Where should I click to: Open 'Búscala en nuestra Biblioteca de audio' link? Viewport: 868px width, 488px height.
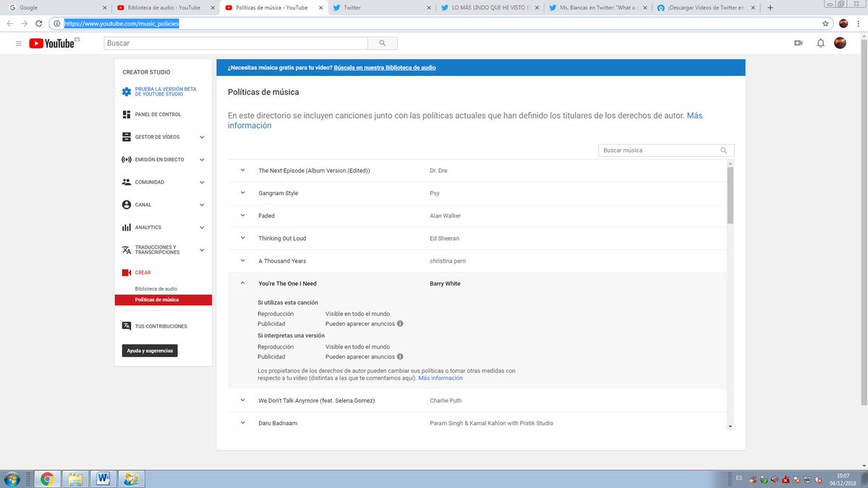point(385,67)
